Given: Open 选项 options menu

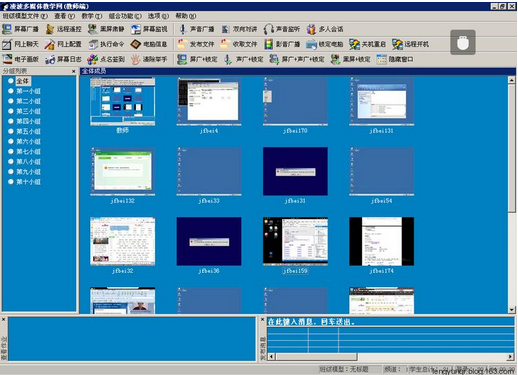Looking at the screenshot, I should pyautogui.click(x=158, y=16).
